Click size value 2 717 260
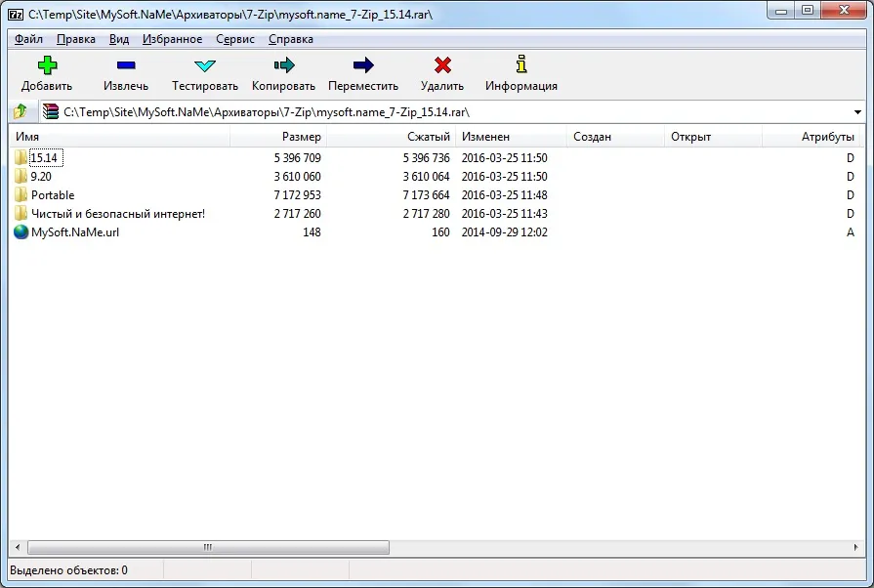 pos(298,214)
